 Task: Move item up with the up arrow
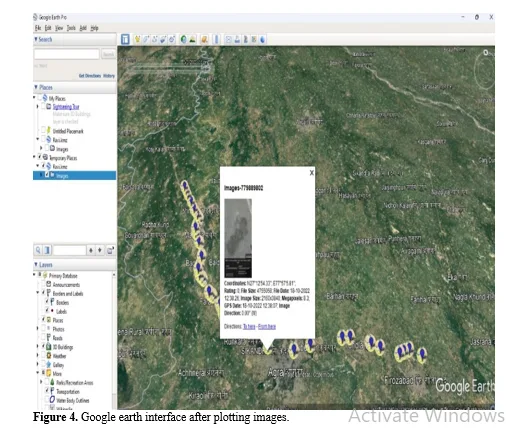pos(91,250)
